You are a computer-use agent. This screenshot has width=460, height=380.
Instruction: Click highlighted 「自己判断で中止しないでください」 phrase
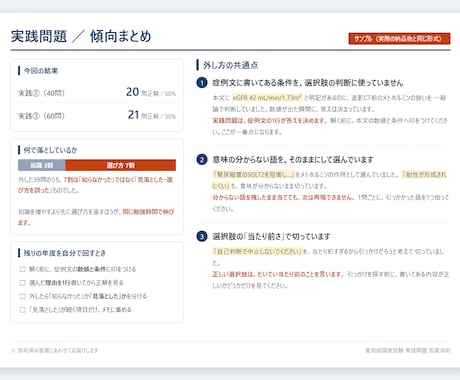point(257,251)
